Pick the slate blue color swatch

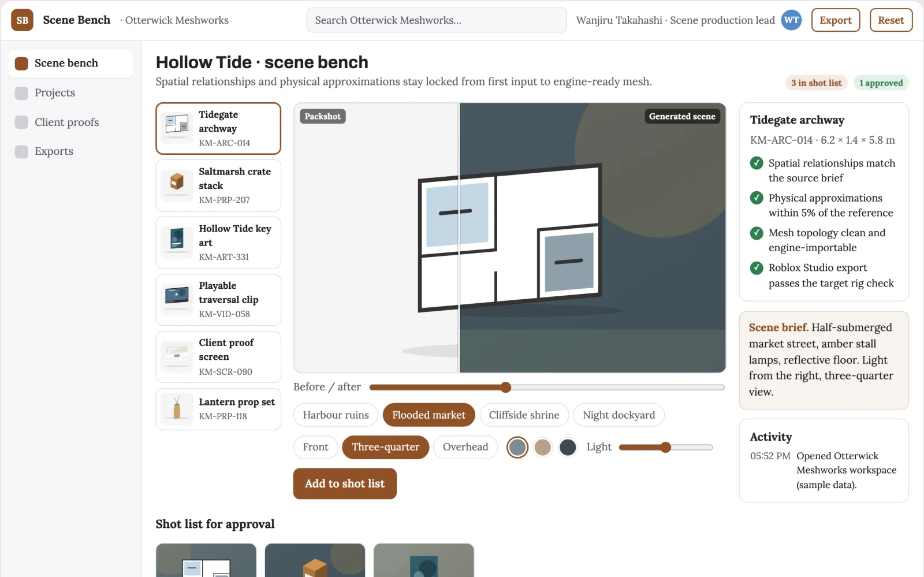(517, 447)
